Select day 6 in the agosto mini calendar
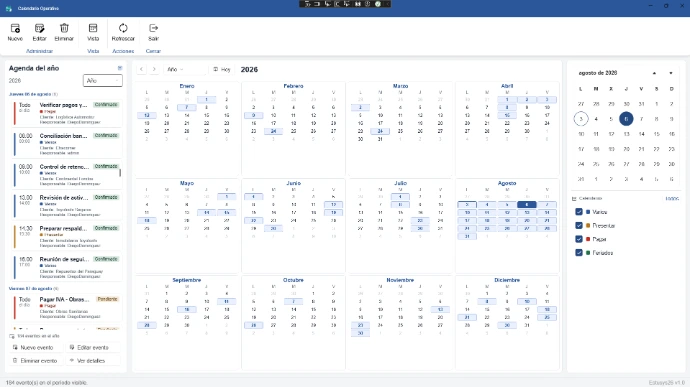 (626, 119)
